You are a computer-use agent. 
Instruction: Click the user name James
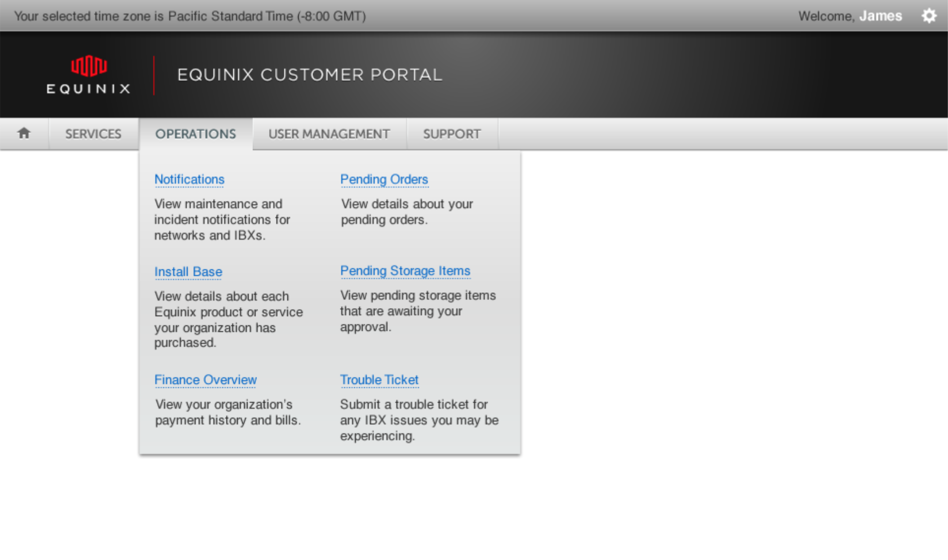click(880, 16)
